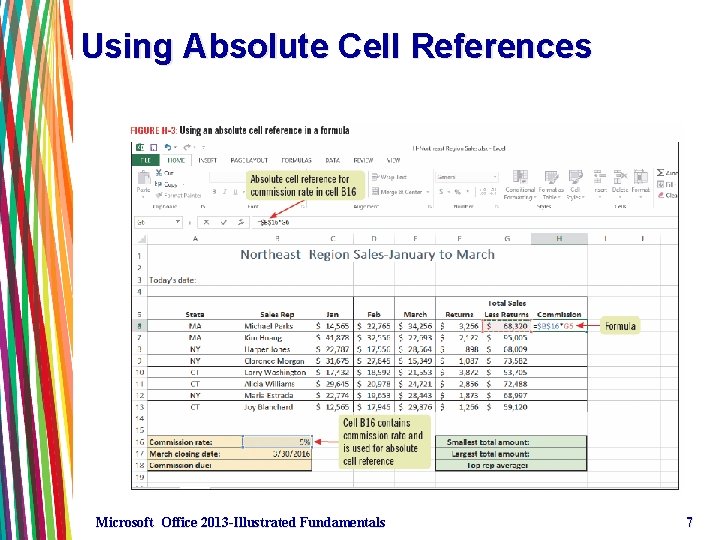This screenshot has width=720, height=540.
Task: Expand the Accounting format dropdown arrow
Action: click(448, 192)
